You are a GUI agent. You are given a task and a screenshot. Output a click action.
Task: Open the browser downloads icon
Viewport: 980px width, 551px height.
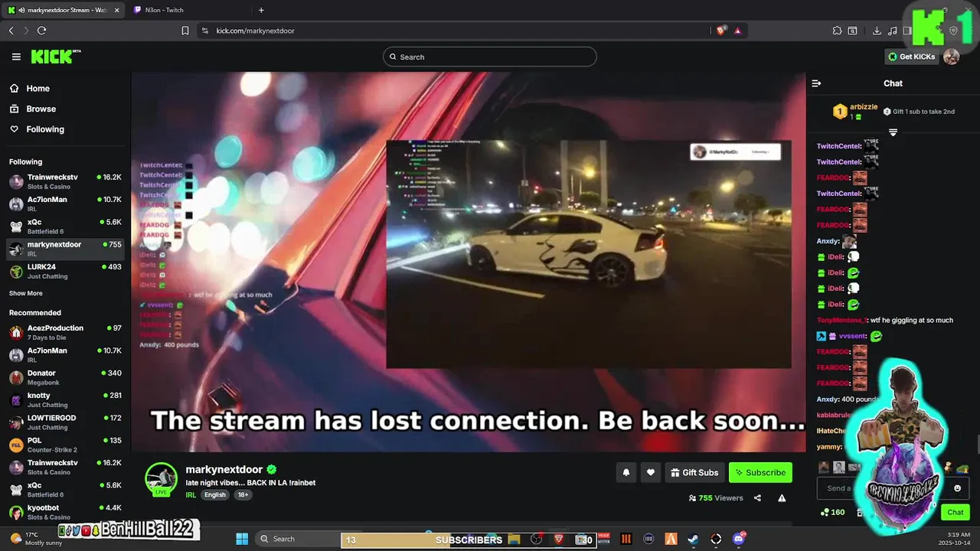coord(877,31)
